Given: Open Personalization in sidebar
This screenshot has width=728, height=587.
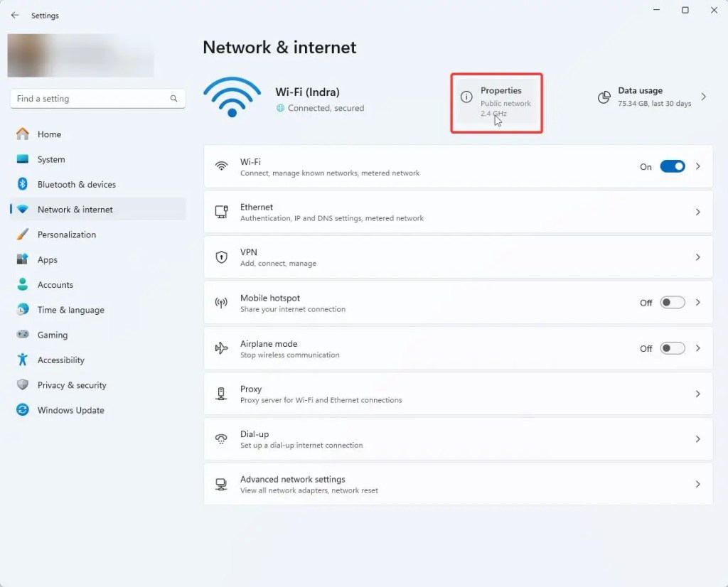Looking at the screenshot, I should point(66,235).
